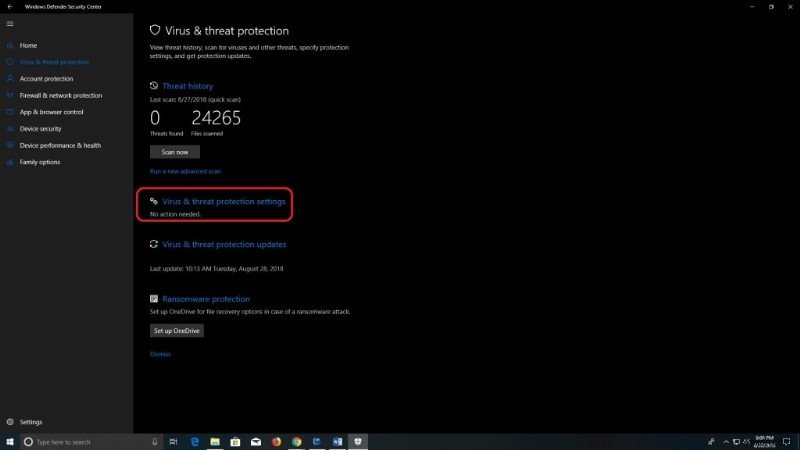
Task: Launch Microsoft Edge from the taskbar
Action: [194, 442]
